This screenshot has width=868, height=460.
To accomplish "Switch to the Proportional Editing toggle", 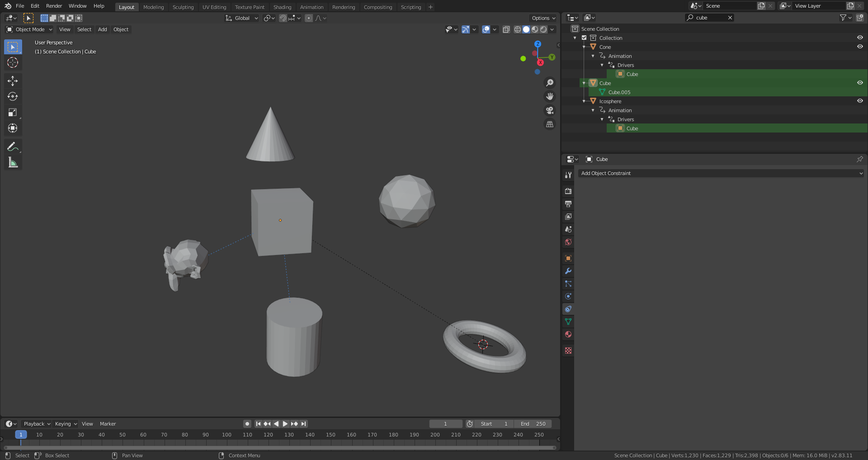I will (309, 18).
